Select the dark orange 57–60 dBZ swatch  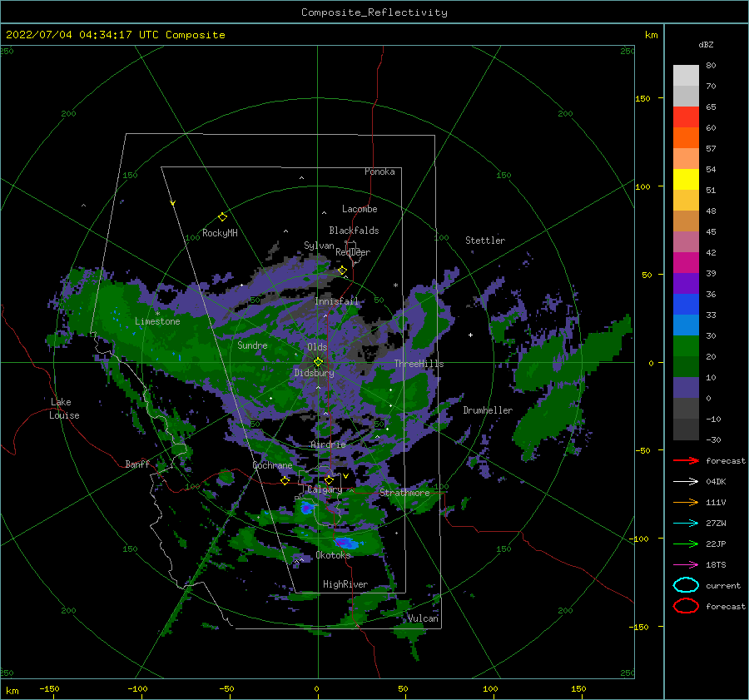[686, 137]
